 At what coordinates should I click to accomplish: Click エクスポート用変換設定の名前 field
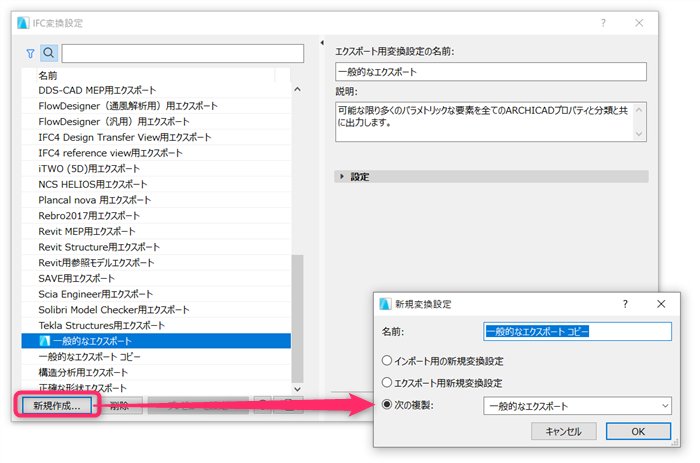pyautogui.click(x=491, y=71)
